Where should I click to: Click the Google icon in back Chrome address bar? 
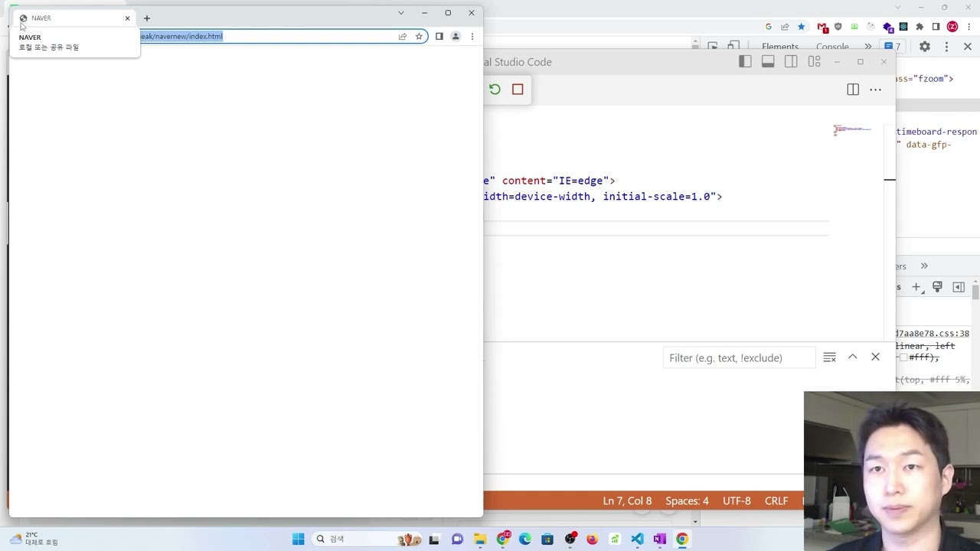[769, 27]
